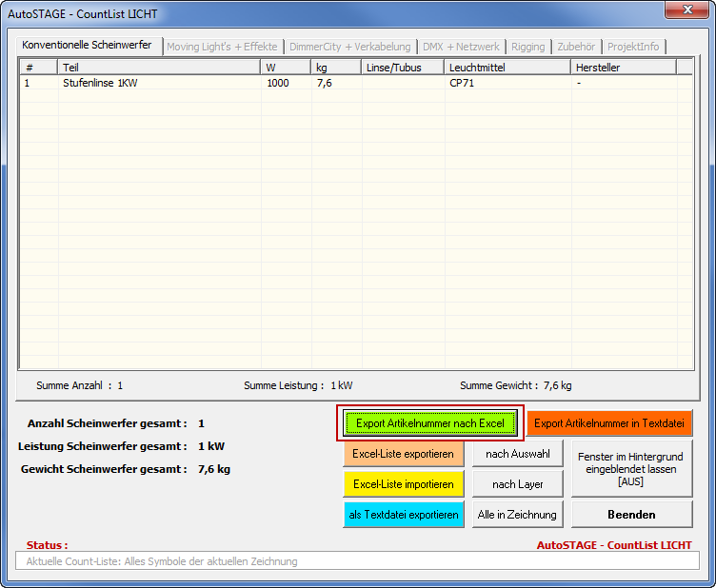Click cyan als Textdatei exportieren button
716x588 pixels.
[x=404, y=515]
